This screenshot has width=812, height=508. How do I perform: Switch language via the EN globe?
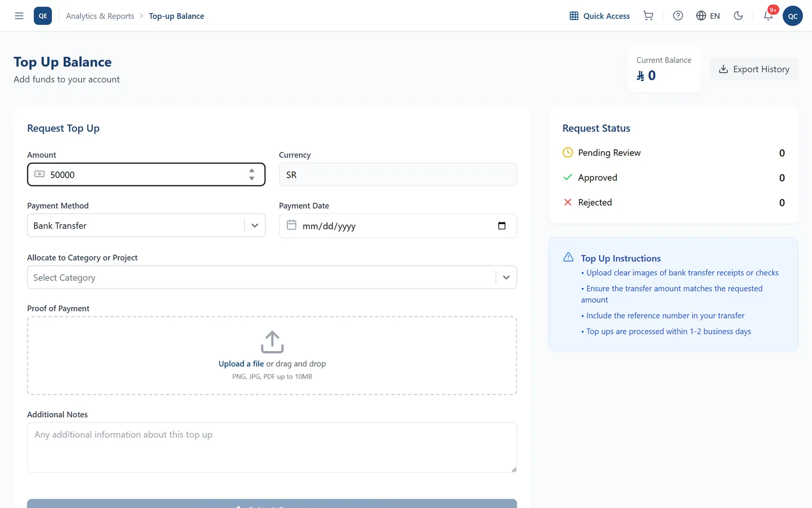pyautogui.click(x=708, y=16)
